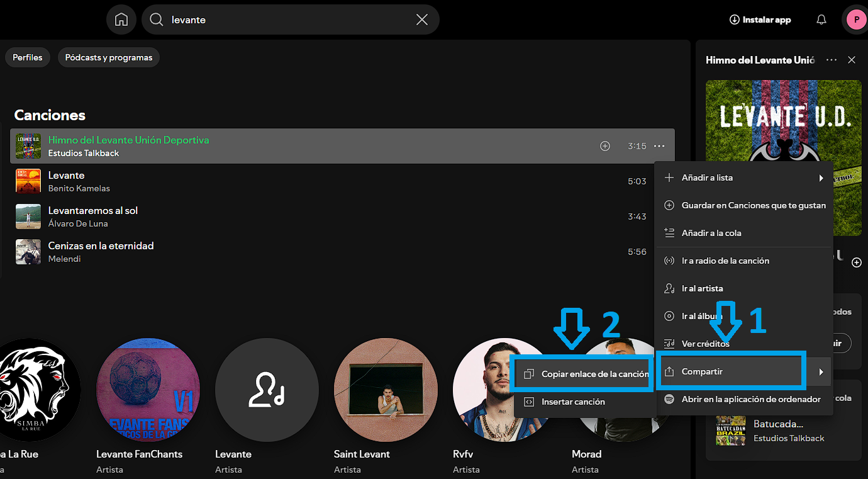Close the Himno del Levante side panel
868x479 pixels.
(x=852, y=60)
